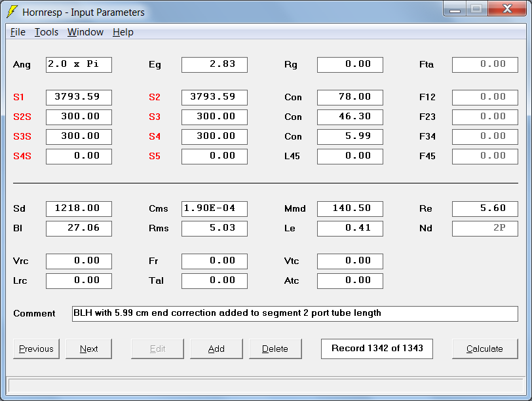This screenshot has width=532, height=401.
Task: Select the F45 input field
Action: (485, 157)
